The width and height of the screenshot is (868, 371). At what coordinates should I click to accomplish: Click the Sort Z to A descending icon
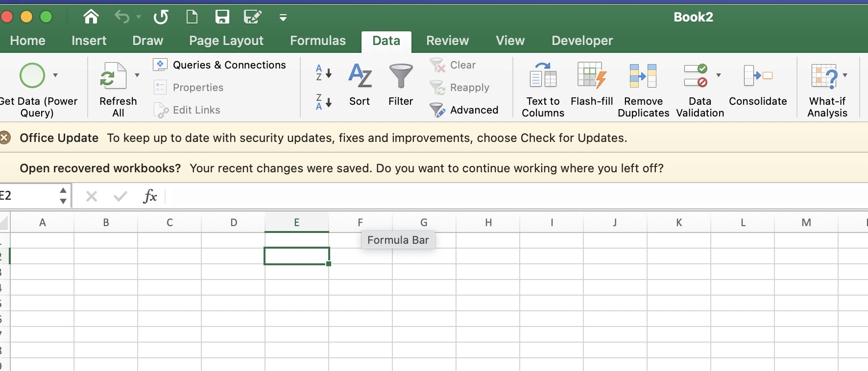pyautogui.click(x=323, y=102)
